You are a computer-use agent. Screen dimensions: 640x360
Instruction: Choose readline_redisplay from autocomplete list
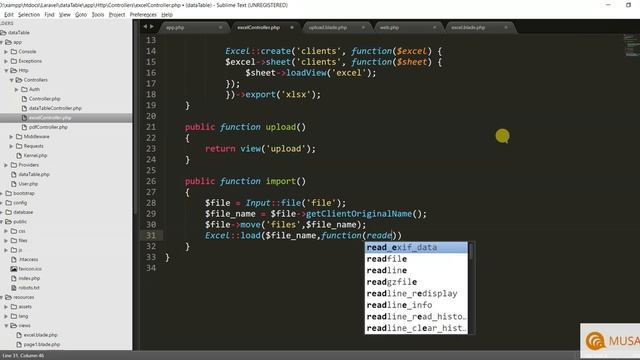click(416, 293)
